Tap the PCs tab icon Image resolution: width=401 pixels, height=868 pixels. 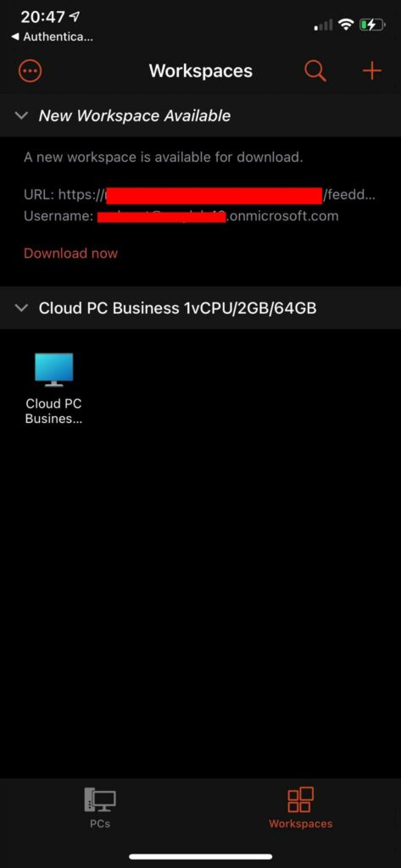click(x=100, y=799)
